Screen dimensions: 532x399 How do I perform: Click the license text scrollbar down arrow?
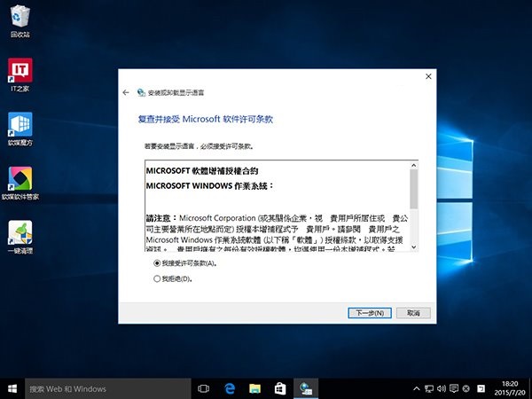click(413, 247)
